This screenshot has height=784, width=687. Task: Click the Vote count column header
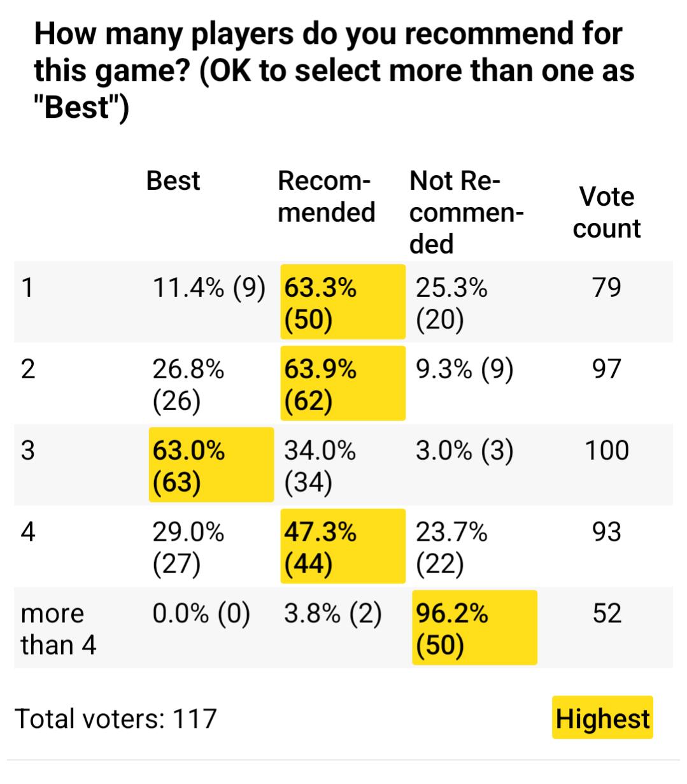[x=606, y=212]
